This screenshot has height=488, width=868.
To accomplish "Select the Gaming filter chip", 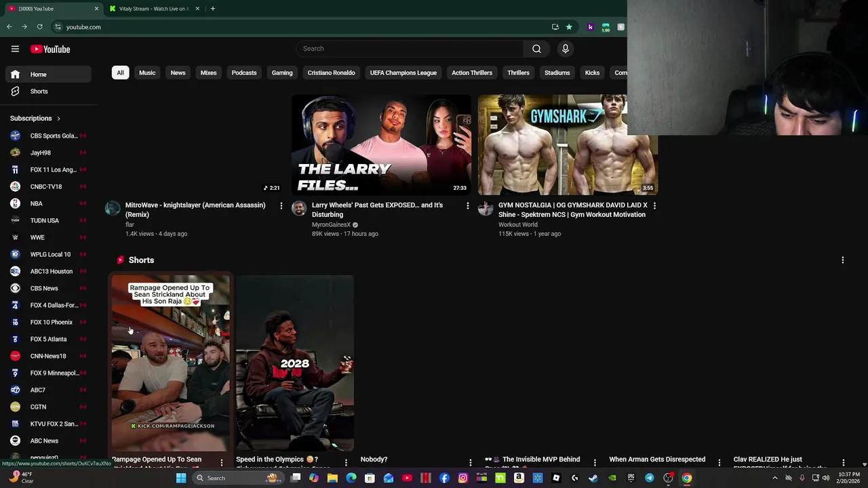I will (282, 73).
